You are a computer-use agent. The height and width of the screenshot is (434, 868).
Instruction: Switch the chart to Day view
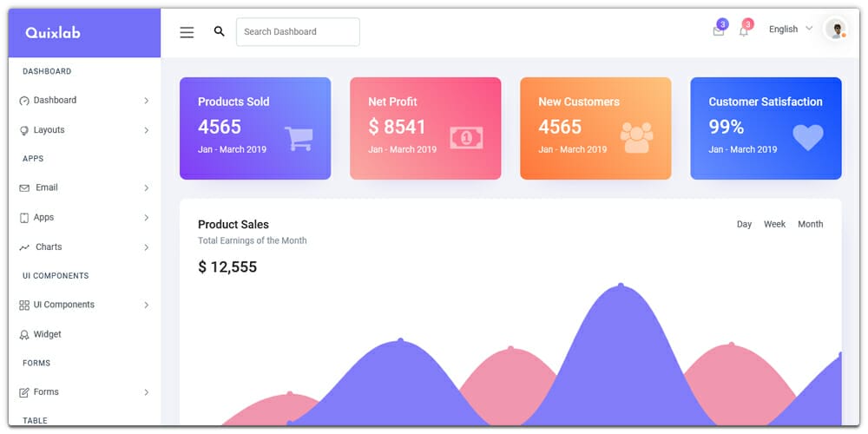click(x=744, y=224)
